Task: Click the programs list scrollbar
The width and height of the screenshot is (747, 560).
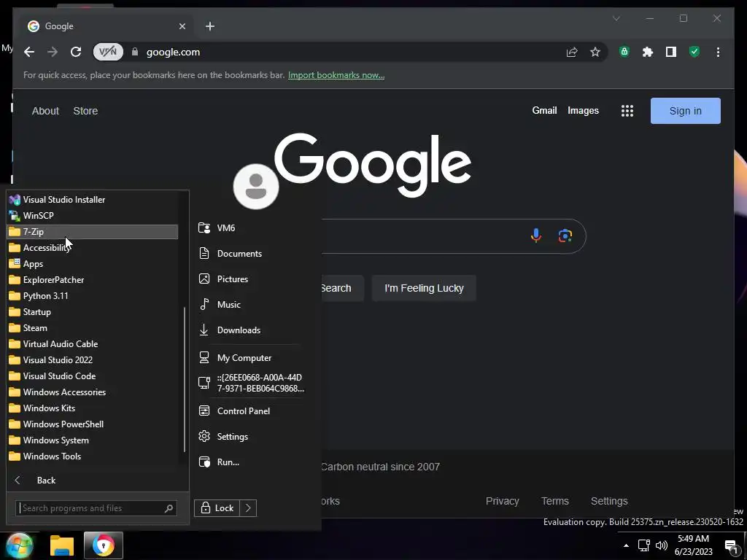Action: [x=185, y=379]
